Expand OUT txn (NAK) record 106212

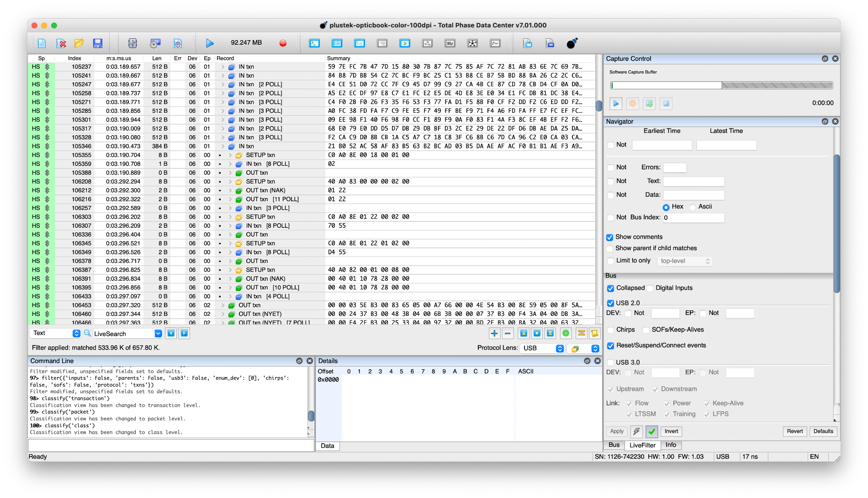(230, 191)
